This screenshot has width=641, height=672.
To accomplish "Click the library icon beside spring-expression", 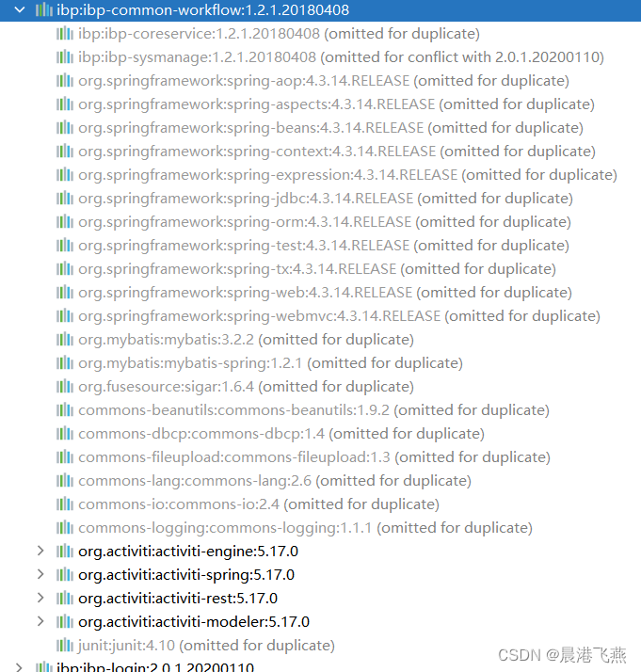I will (x=65, y=174).
